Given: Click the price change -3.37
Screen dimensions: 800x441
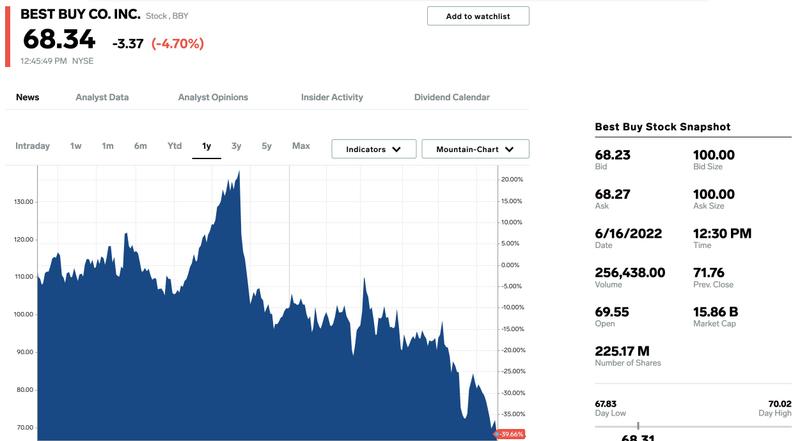Looking at the screenshot, I should pos(128,44).
